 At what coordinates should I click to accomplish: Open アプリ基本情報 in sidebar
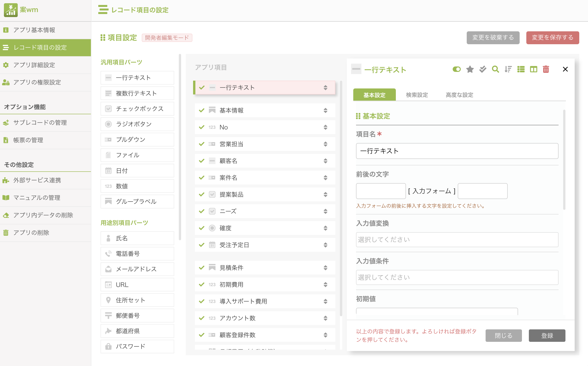point(46,30)
